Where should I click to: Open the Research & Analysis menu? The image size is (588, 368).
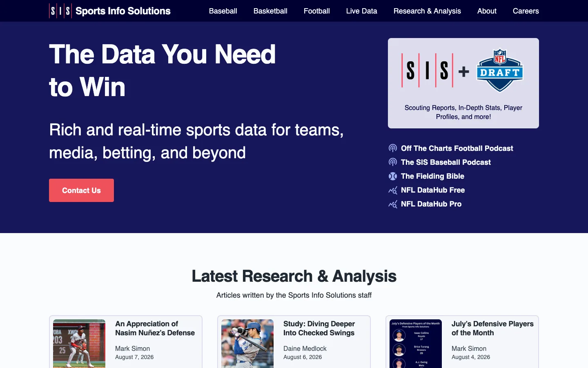pos(427,11)
